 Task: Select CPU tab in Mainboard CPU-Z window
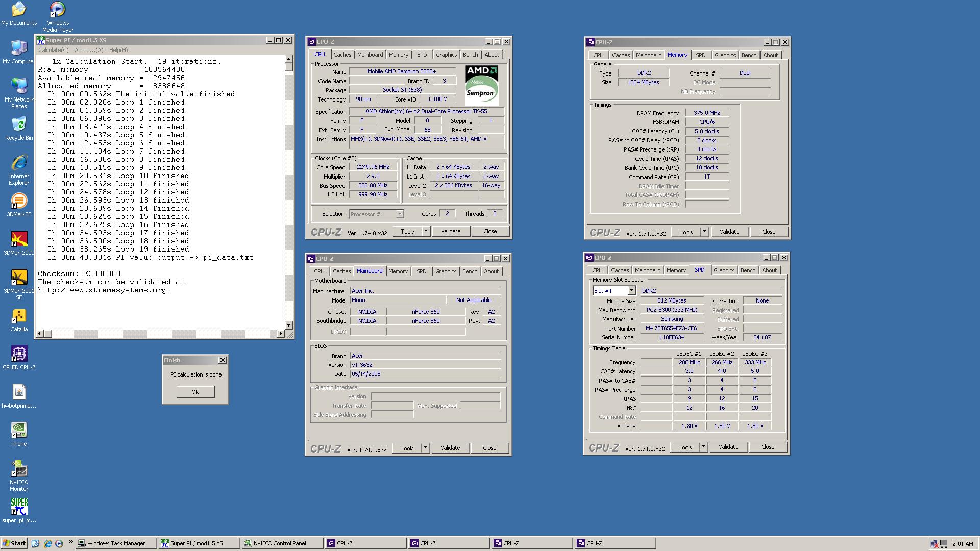point(319,271)
